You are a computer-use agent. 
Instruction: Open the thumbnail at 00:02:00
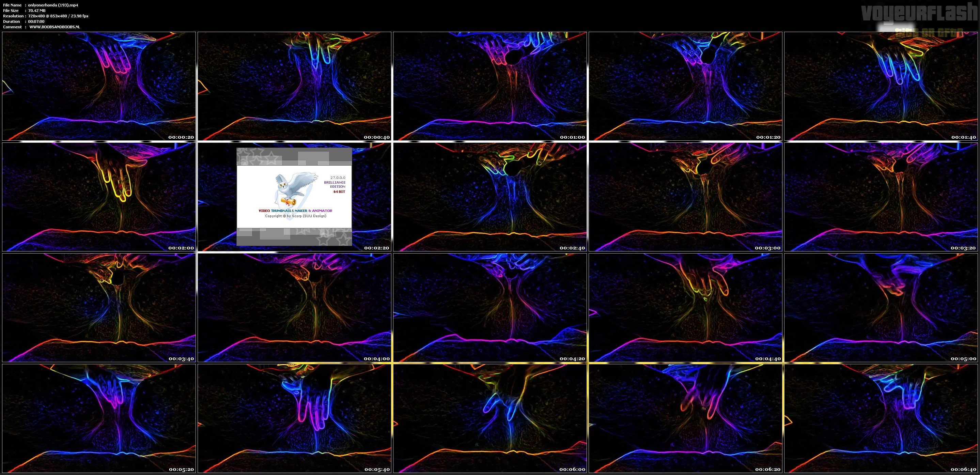click(99, 197)
